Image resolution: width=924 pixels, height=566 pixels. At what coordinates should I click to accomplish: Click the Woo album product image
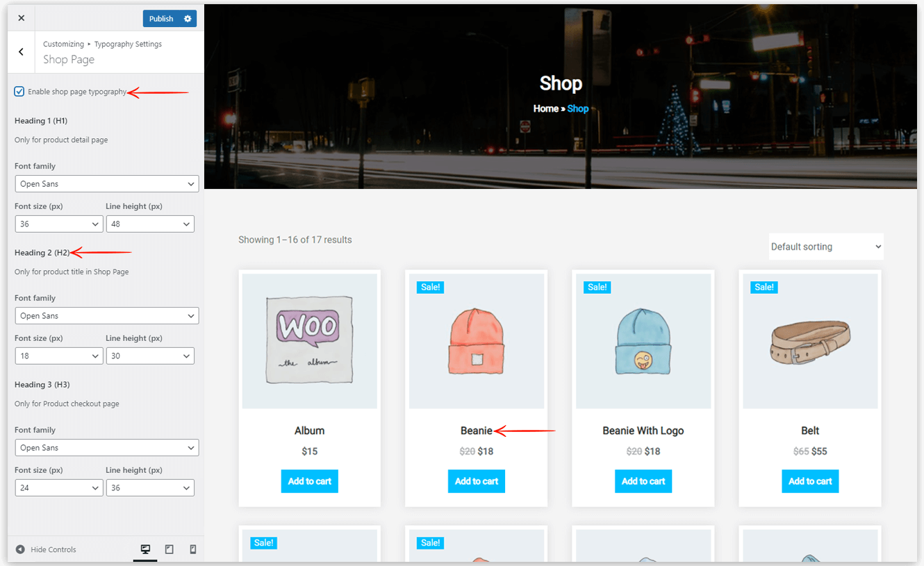point(310,341)
